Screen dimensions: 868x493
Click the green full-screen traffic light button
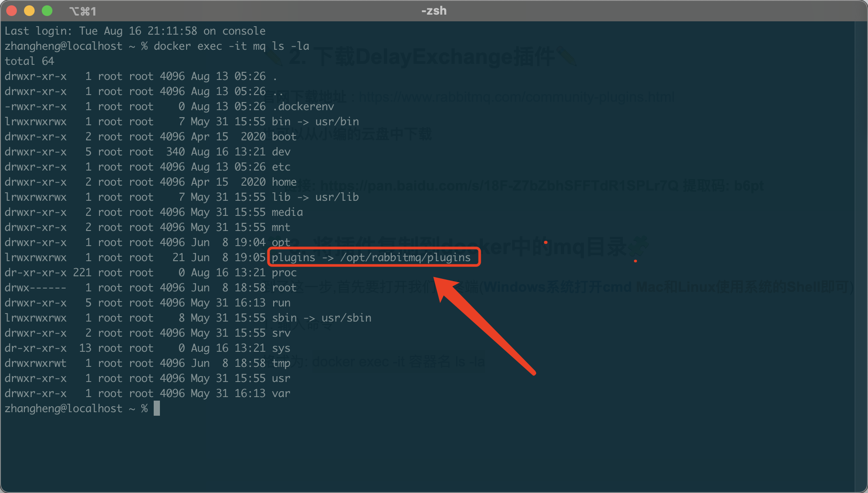(x=47, y=10)
